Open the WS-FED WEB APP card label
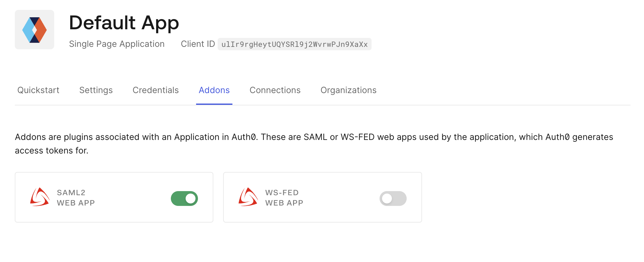Image resolution: width=644 pixels, height=262 pixels. pyautogui.click(x=284, y=198)
